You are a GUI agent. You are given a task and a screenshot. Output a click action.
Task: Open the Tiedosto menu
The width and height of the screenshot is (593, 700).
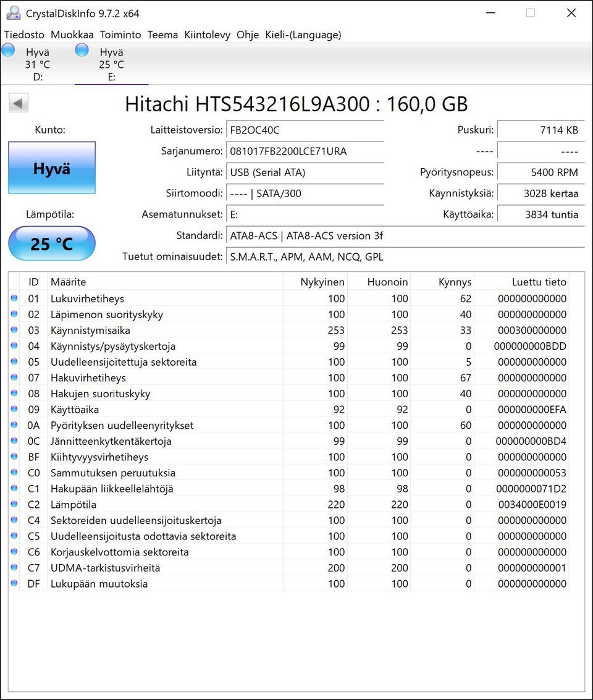coord(24,35)
